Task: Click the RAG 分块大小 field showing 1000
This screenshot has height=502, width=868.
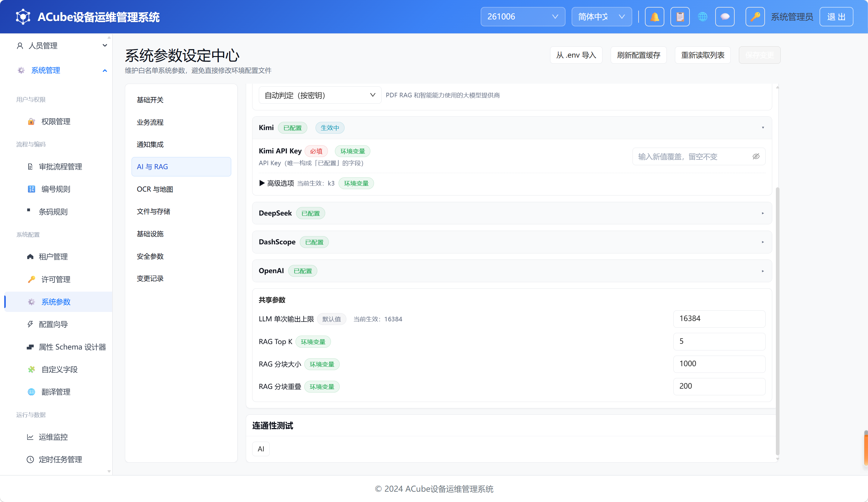Action: 719,364
